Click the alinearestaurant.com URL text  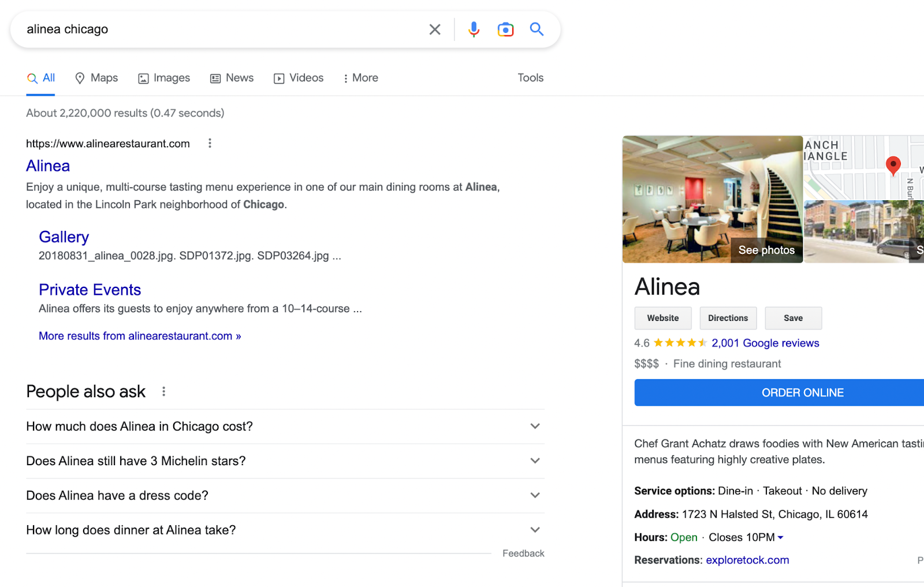point(108,144)
